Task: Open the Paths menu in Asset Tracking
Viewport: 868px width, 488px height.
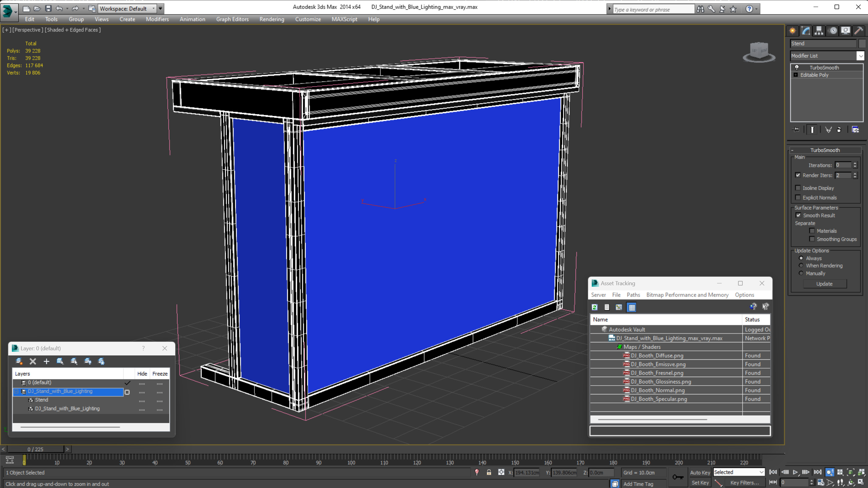Action: (x=633, y=295)
